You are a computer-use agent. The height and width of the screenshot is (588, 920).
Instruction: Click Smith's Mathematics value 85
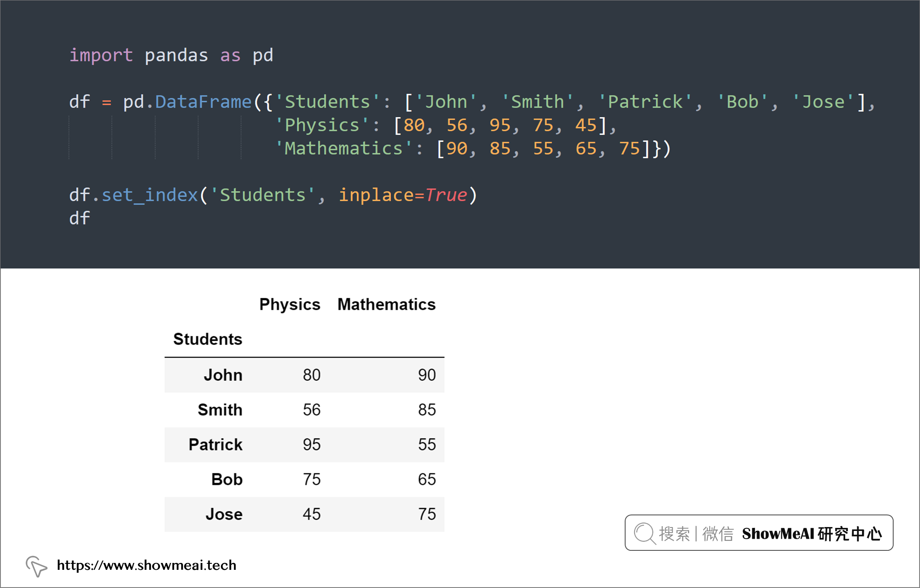coord(427,410)
